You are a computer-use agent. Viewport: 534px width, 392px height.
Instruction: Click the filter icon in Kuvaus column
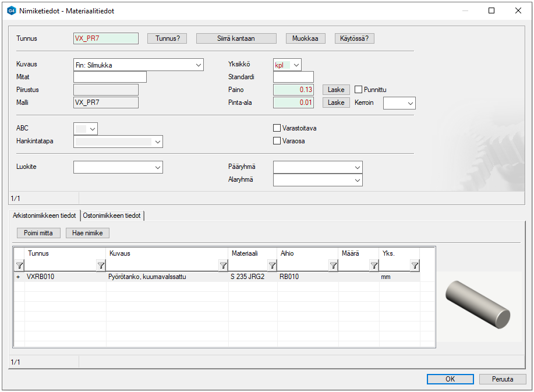coord(223,266)
